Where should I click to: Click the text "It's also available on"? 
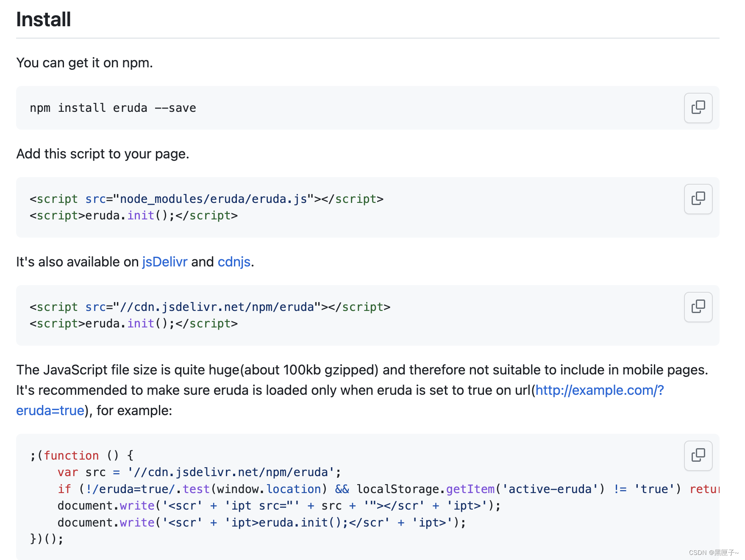[78, 262]
